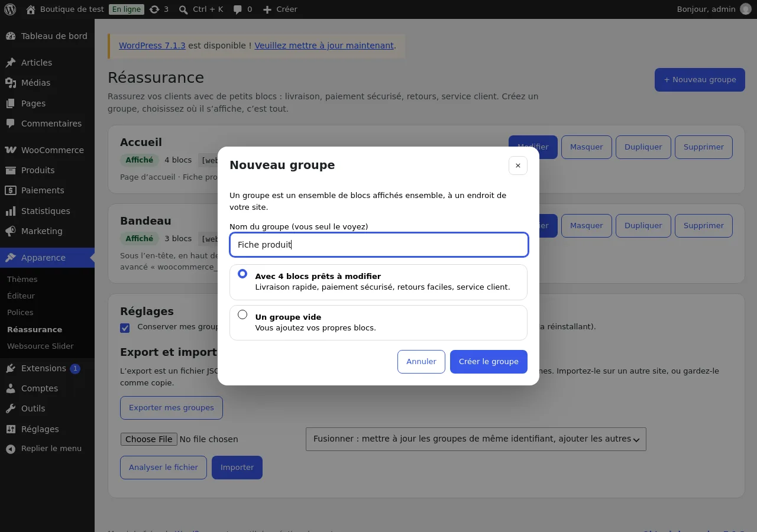
Task: Open the Commentaires sidebar menu
Action: [47, 124]
